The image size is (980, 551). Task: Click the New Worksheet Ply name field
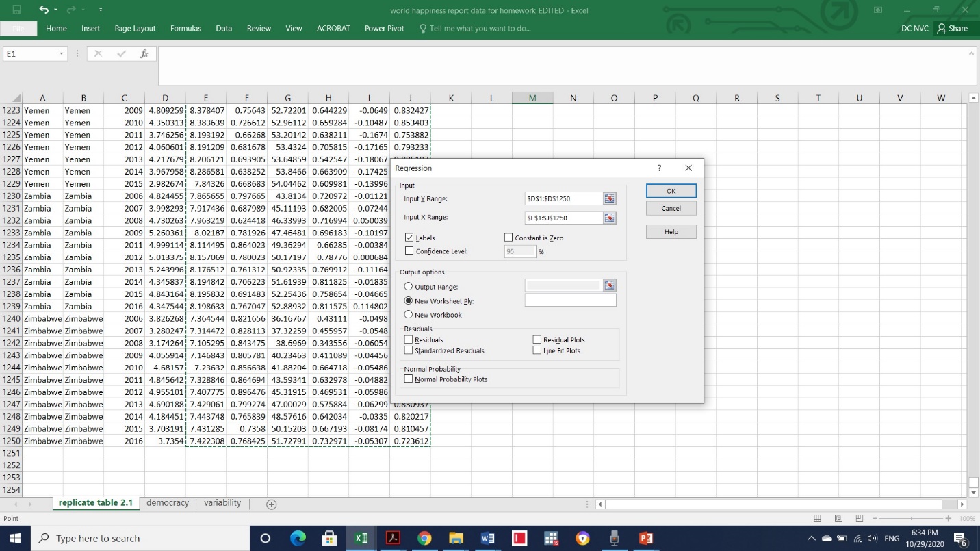570,300
